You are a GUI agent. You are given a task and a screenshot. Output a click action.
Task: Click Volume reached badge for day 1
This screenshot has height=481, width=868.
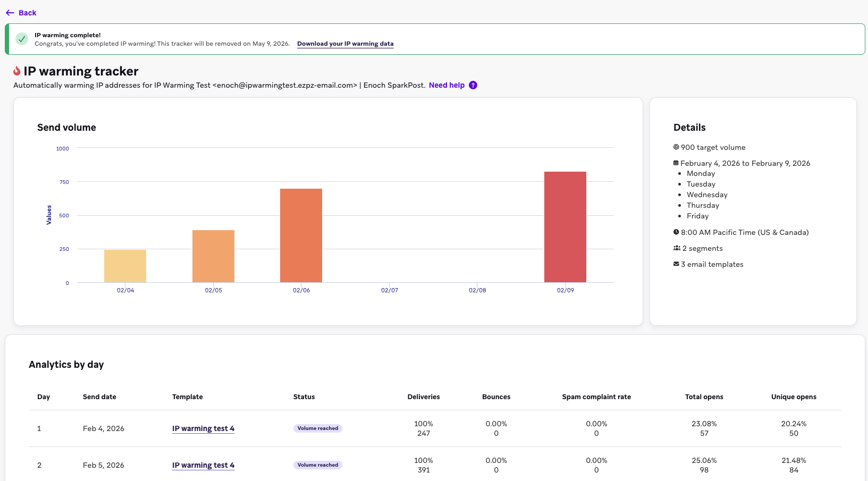pos(317,428)
